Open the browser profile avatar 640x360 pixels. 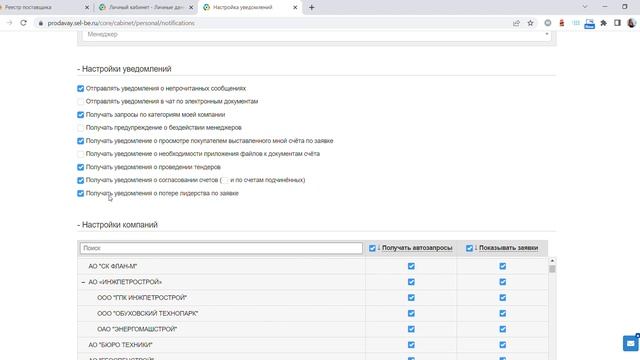click(x=631, y=23)
